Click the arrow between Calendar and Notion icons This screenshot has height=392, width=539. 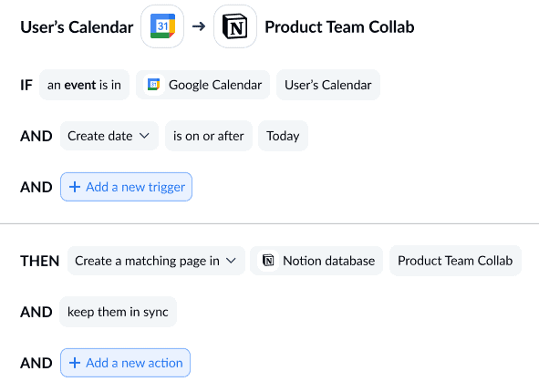coord(199,26)
